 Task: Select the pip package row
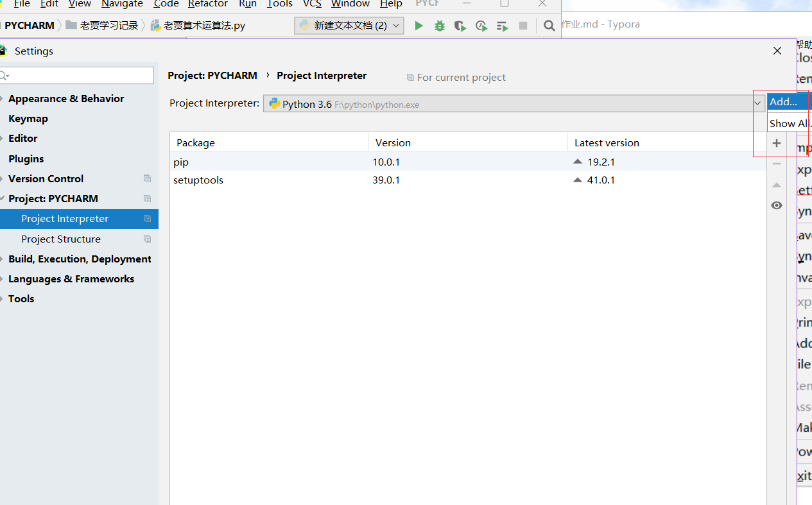[x=468, y=162]
